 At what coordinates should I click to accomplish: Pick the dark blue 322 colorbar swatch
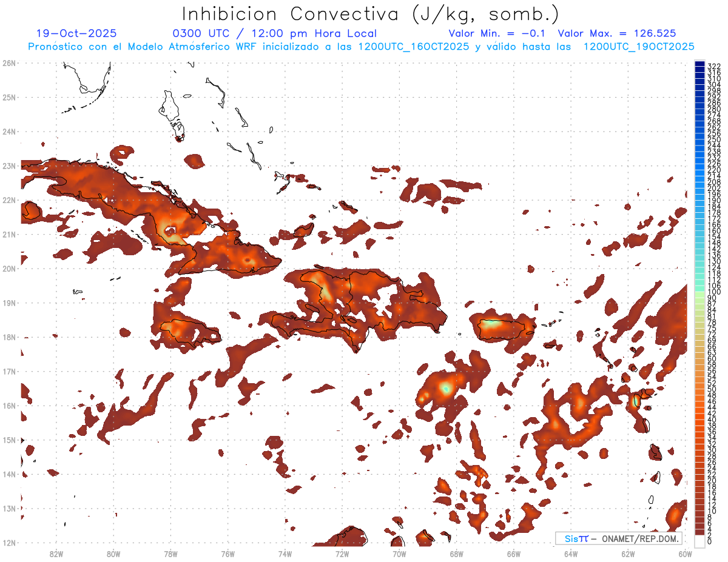click(x=699, y=65)
